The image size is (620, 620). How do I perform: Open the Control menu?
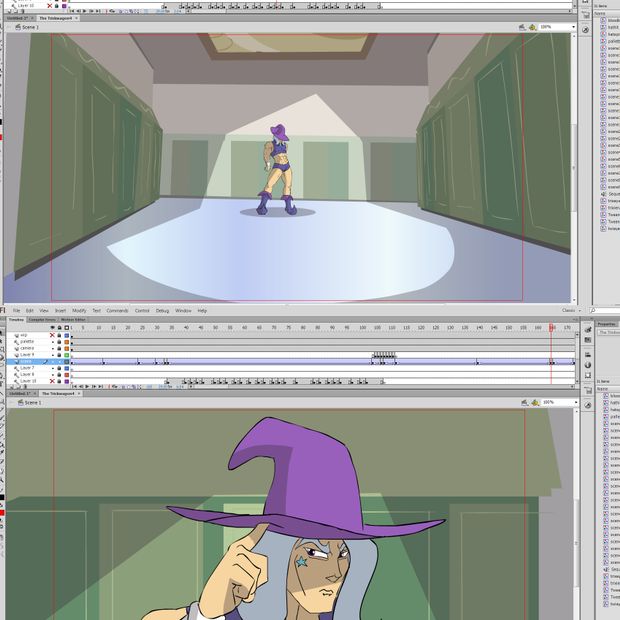(x=142, y=311)
